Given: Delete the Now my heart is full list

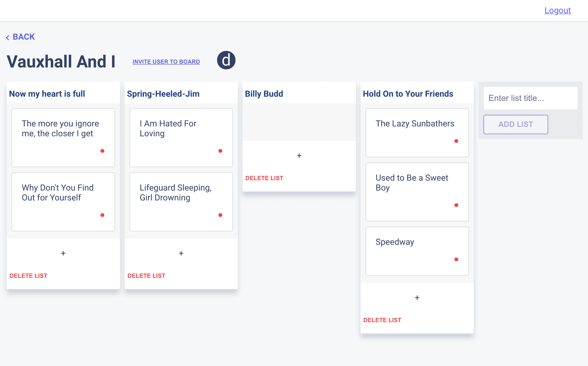Looking at the screenshot, I should tap(28, 276).
